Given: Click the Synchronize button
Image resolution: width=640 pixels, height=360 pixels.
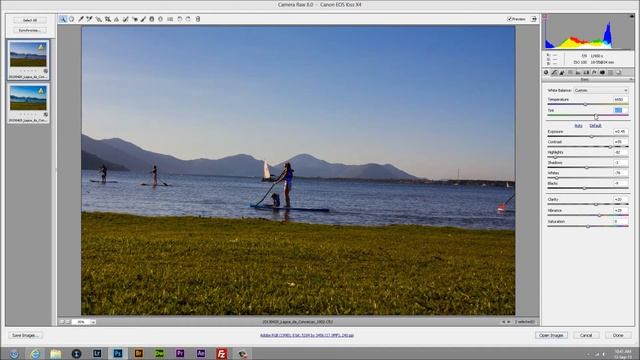Looking at the screenshot, I should click(30, 30).
